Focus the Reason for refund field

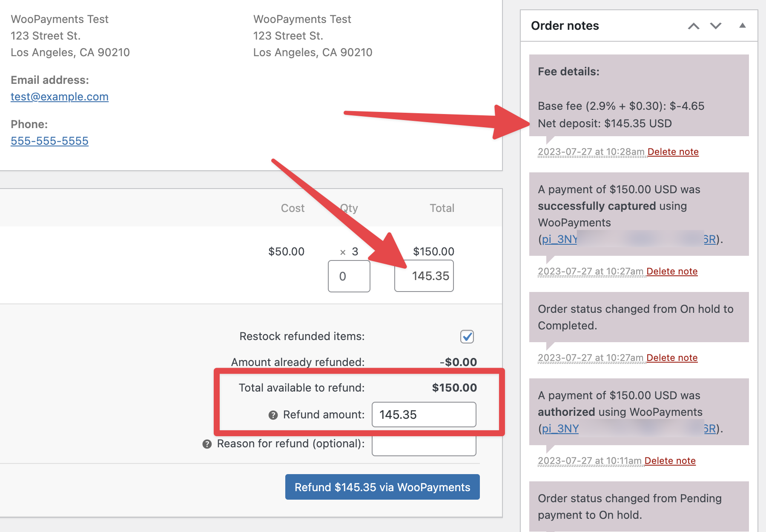[x=424, y=446]
